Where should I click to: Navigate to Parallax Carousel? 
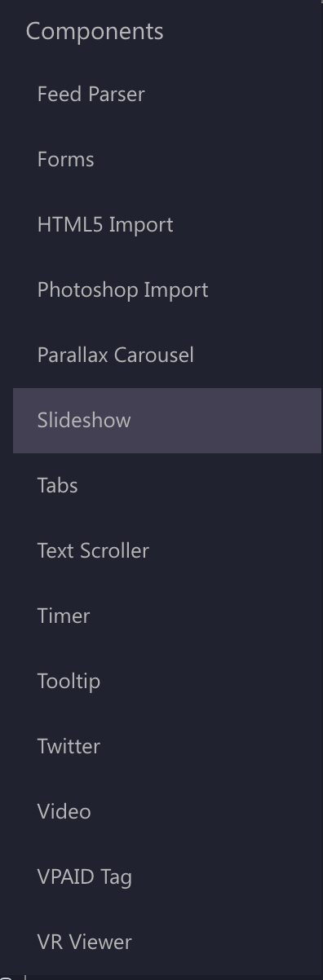pos(167,355)
